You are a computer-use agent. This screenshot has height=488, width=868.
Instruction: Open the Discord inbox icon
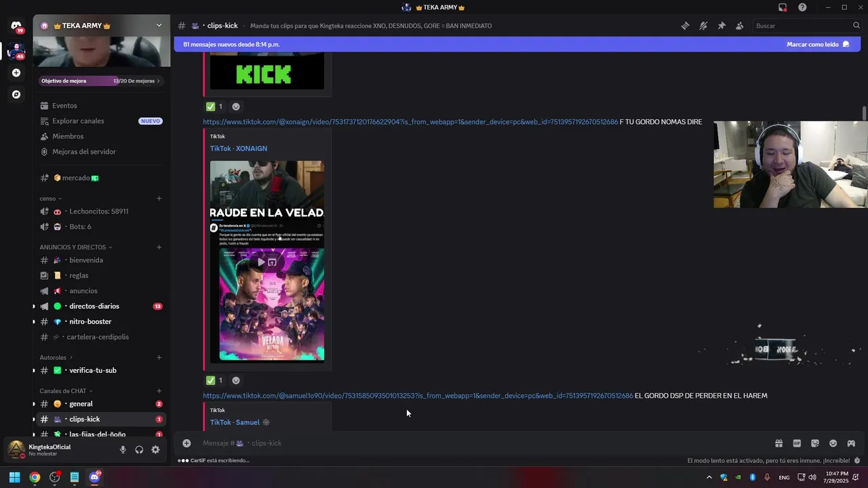pos(783,7)
